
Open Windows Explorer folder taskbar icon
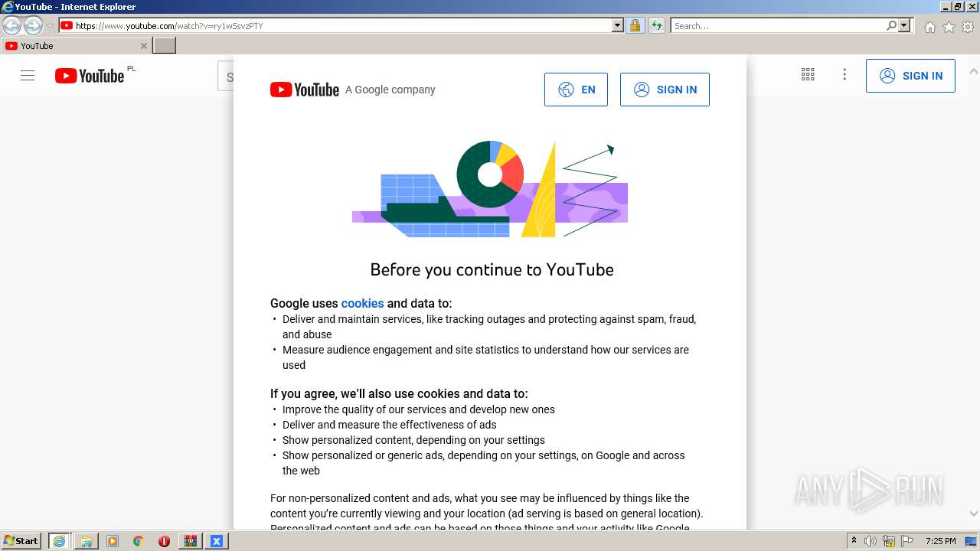pos(87,541)
